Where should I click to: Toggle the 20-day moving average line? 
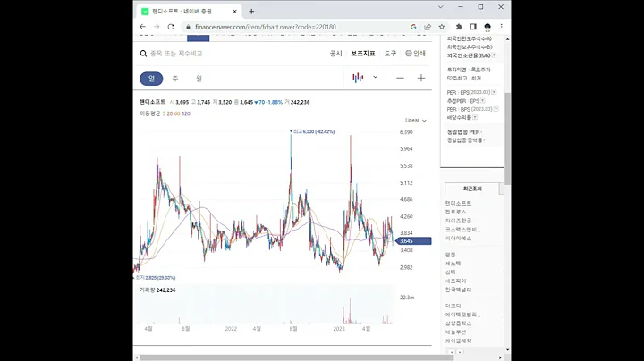170,113
